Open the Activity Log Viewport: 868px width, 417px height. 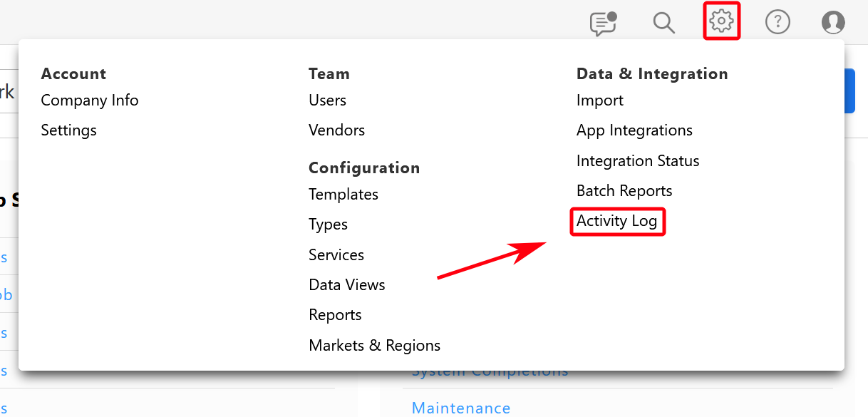tap(617, 221)
